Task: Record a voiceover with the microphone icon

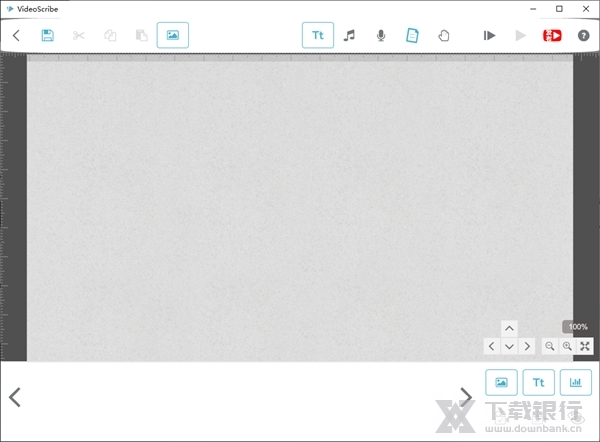Action: pos(381,36)
